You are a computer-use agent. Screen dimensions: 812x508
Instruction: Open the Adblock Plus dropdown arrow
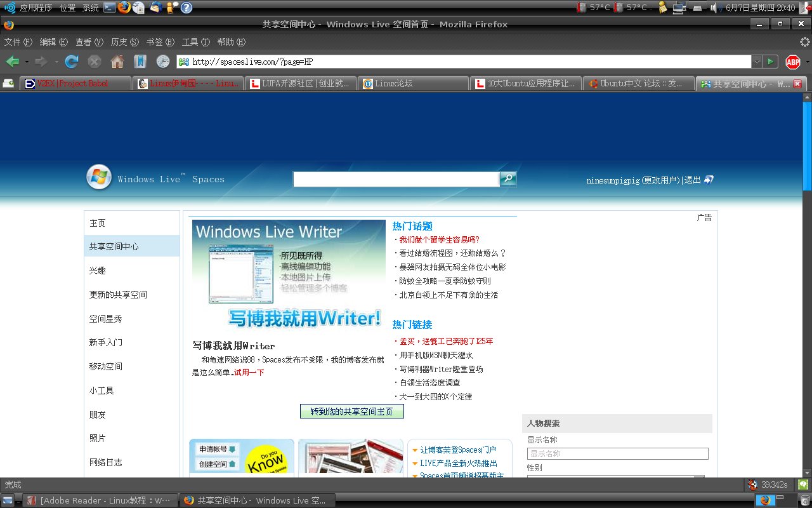click(807, 62)
